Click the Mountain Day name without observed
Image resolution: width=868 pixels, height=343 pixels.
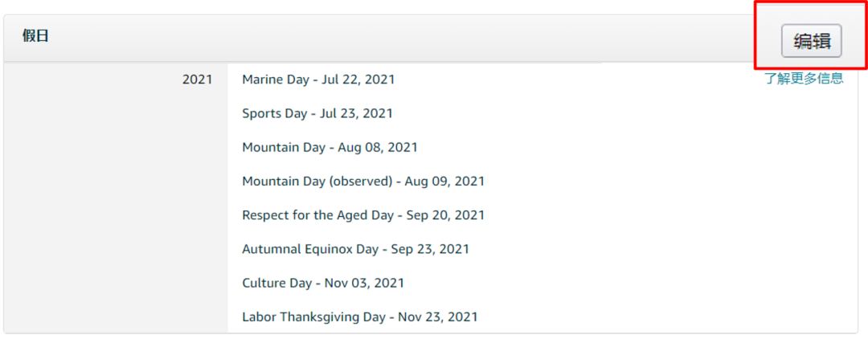tap(284, 148)
